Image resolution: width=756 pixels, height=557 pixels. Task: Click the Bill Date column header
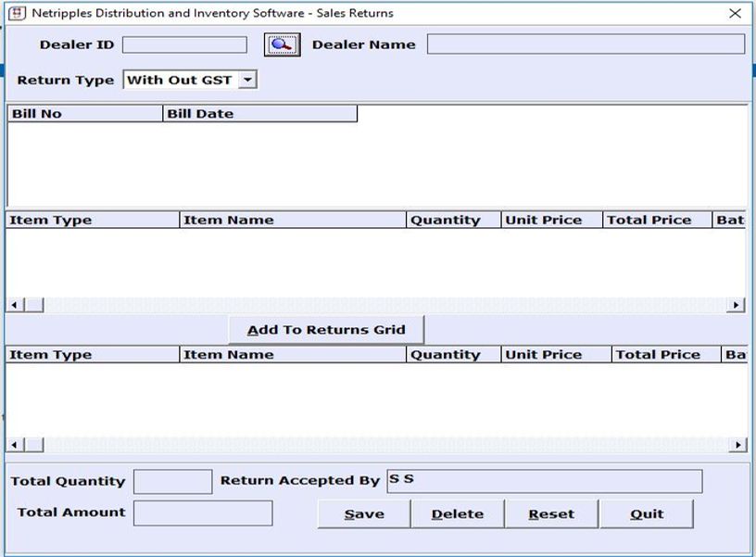260,114
